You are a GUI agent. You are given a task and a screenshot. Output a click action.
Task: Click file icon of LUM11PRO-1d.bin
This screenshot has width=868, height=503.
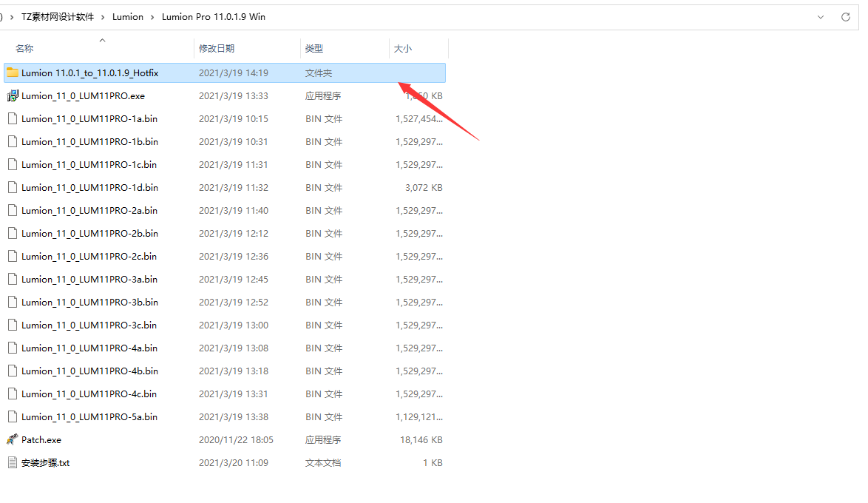click(x=12, y=187)
